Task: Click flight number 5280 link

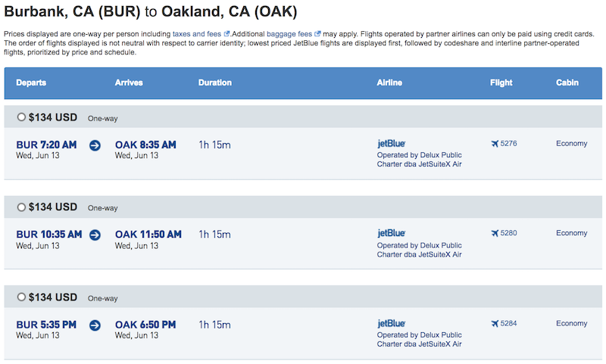Action: 508,233
